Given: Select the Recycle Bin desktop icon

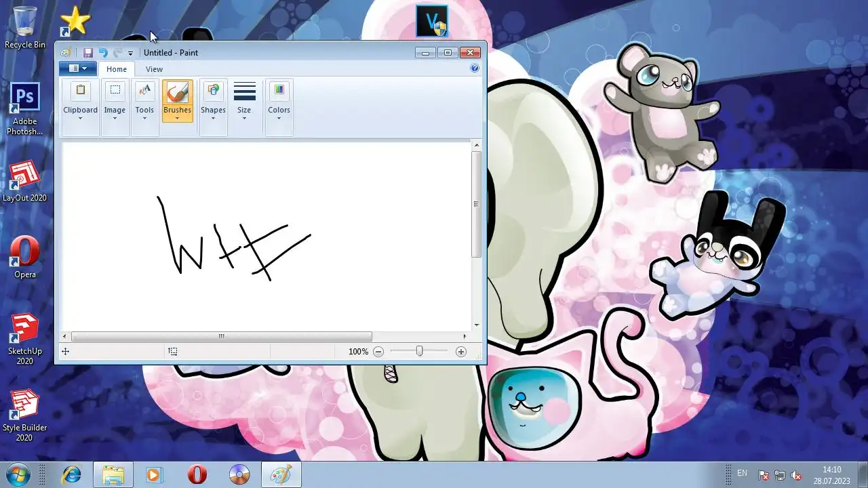Looking at the screenshot, I should click(x=25, y=28).
